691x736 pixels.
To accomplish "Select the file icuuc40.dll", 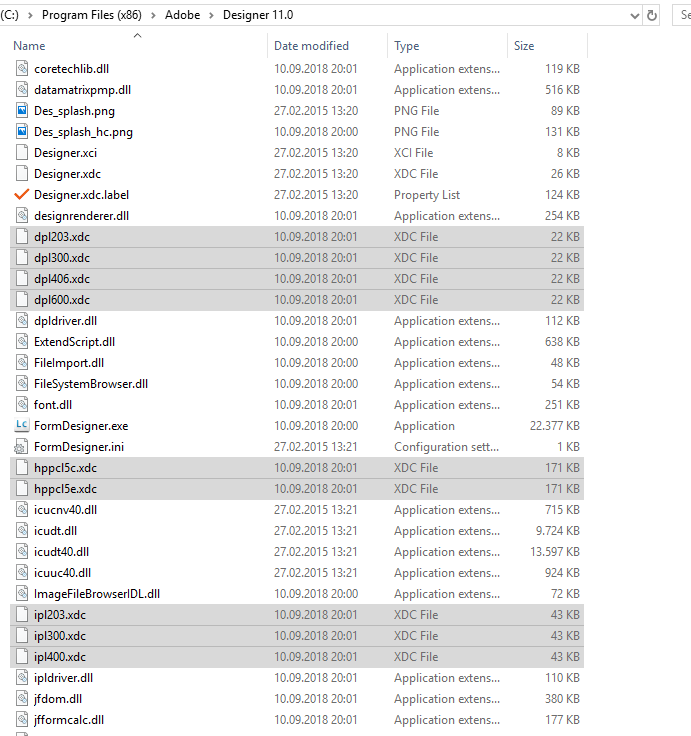I will 297,573.
